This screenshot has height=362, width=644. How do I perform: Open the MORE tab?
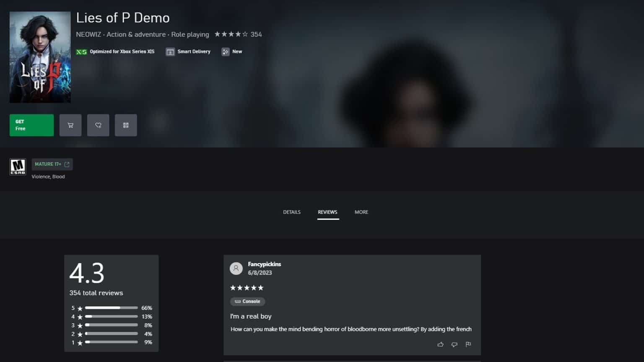coord(361,212)
